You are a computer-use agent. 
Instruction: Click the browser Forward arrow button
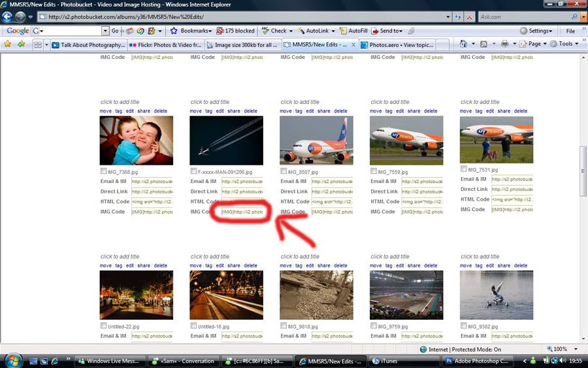tap(20, 16)
